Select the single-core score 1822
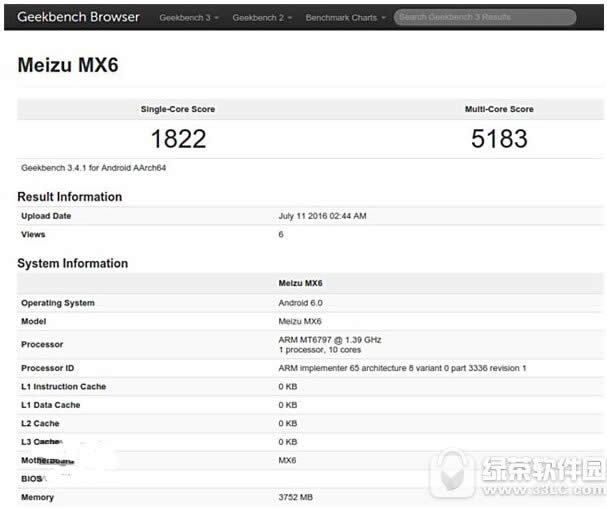 (178, 139)
